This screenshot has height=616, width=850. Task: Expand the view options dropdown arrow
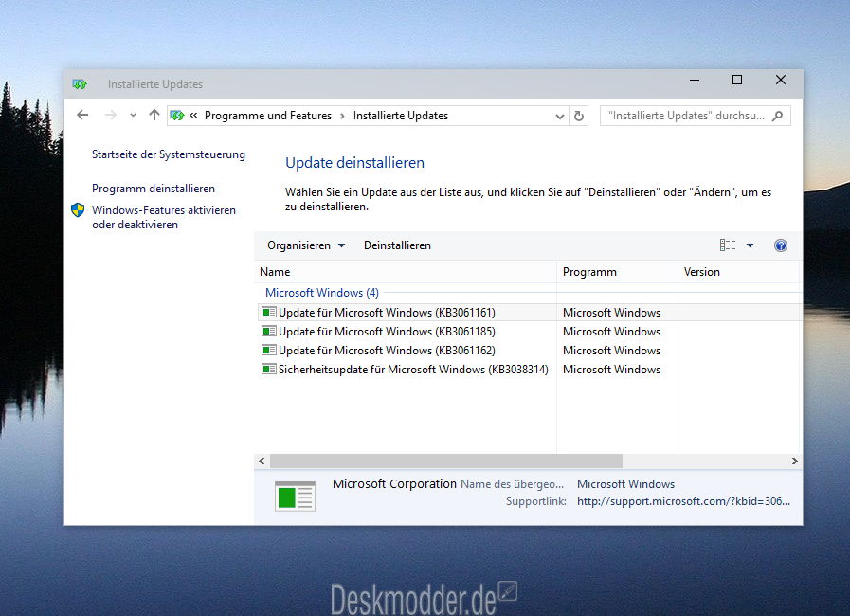[750, 245]
